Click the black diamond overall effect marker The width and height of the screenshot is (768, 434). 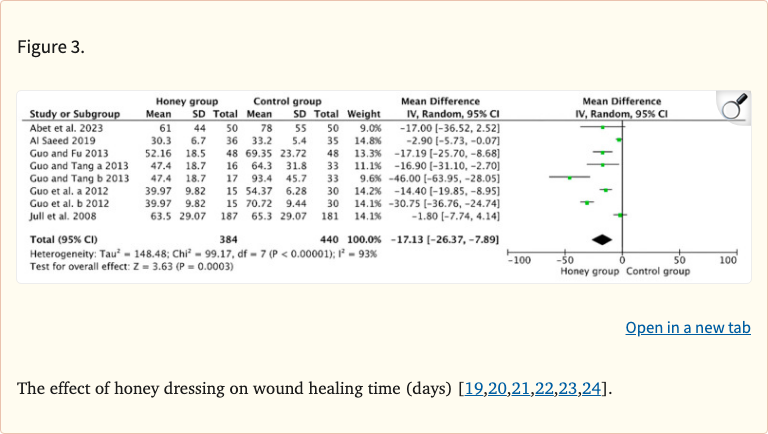pos(601,239)
